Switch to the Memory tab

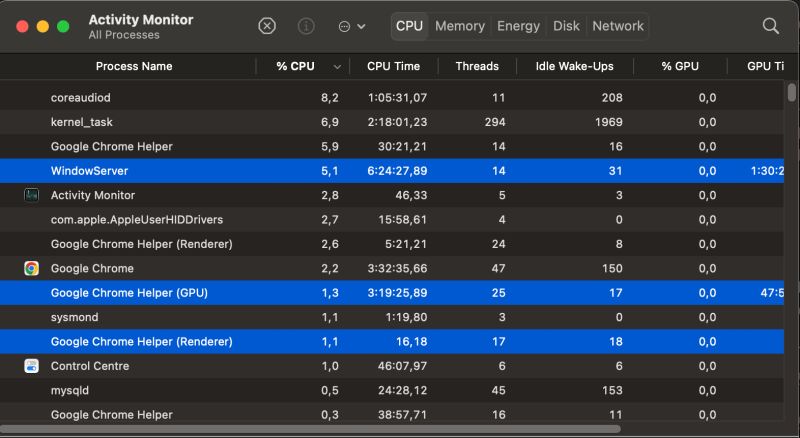[460, 26]
